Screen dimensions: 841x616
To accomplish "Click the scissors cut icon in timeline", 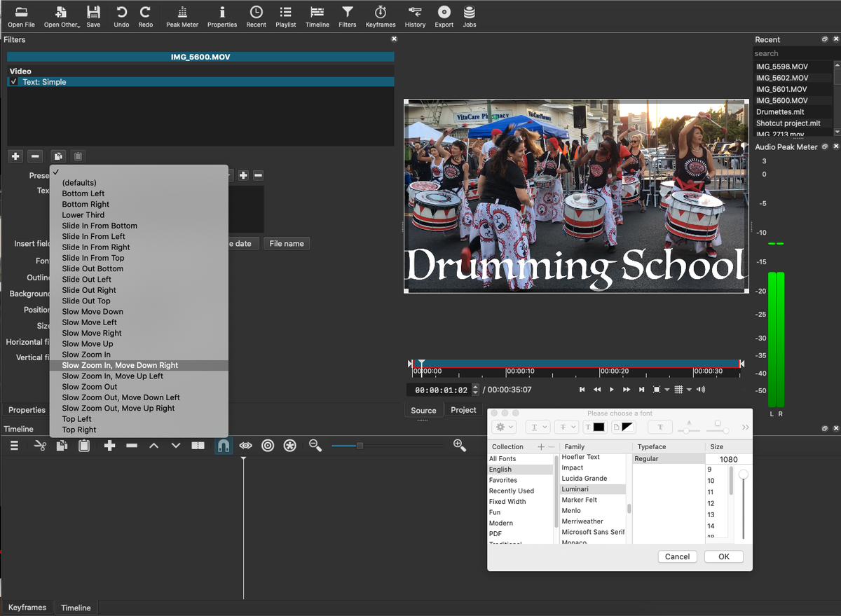I will [x=40, y=446].
